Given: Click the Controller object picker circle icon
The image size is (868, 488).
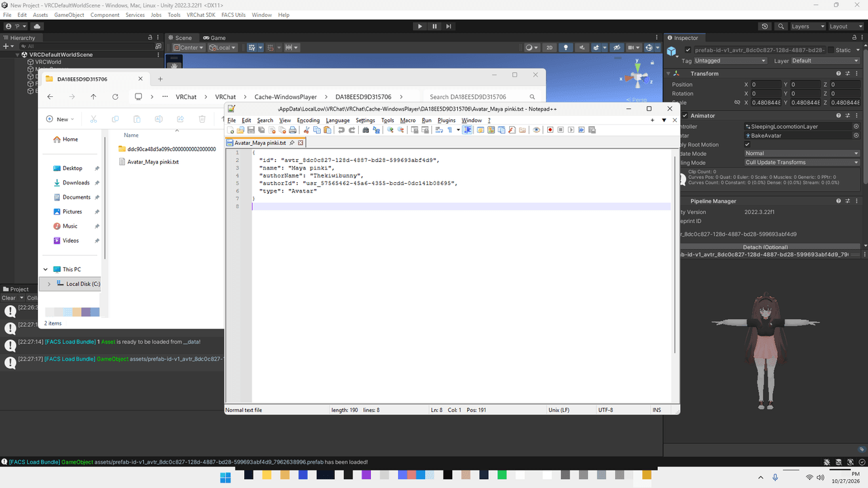Looking at the screenshot, I should tap(856, 127).
